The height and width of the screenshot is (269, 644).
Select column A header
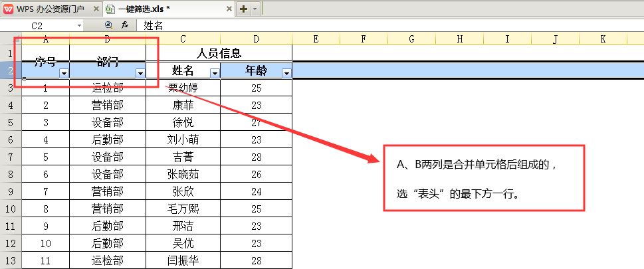(46, 39)
